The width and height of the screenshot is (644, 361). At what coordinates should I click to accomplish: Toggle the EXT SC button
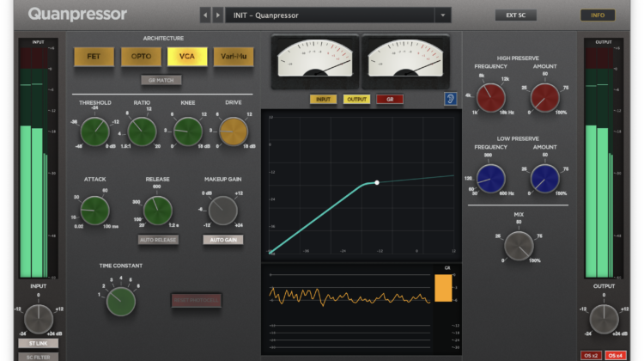pos(516,15)
